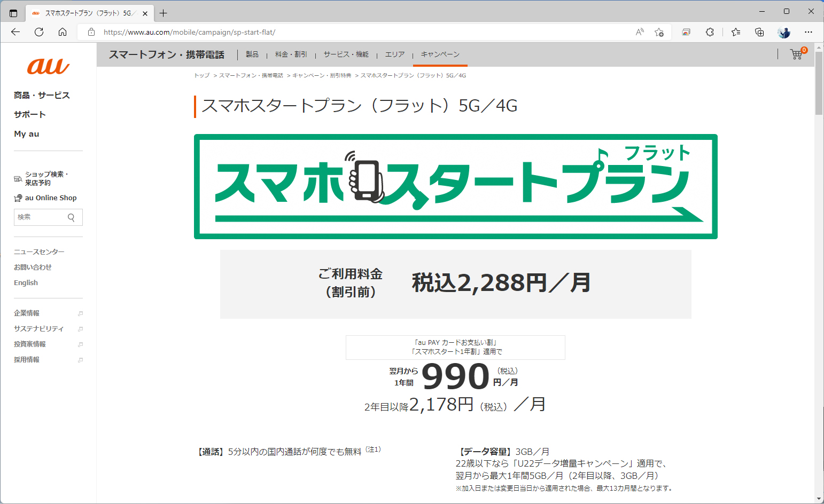Viewport: 824px width, 504px height.
Task: Click external link icon next to 投資家情報
Action: click(x=80, y=344)
